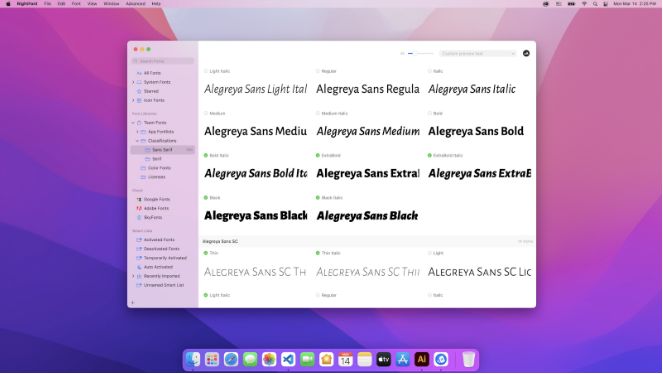
Task: Select the Alegreya Sans SC Light preview
Action: (x=479, y=272)
